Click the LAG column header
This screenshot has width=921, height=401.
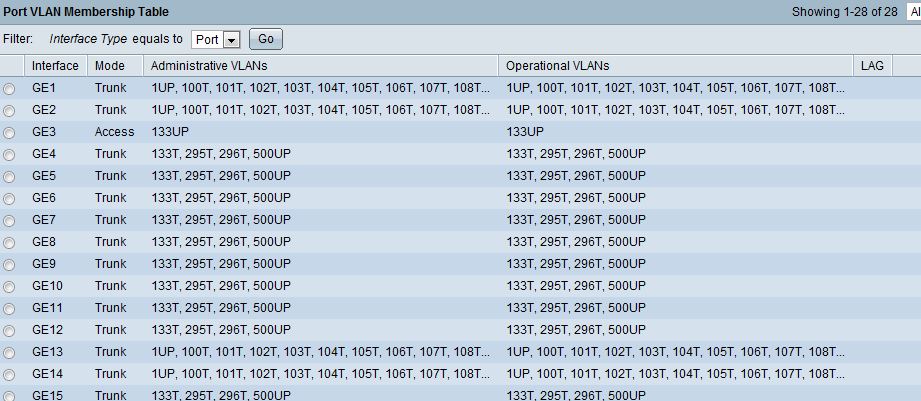pos(872,66)
